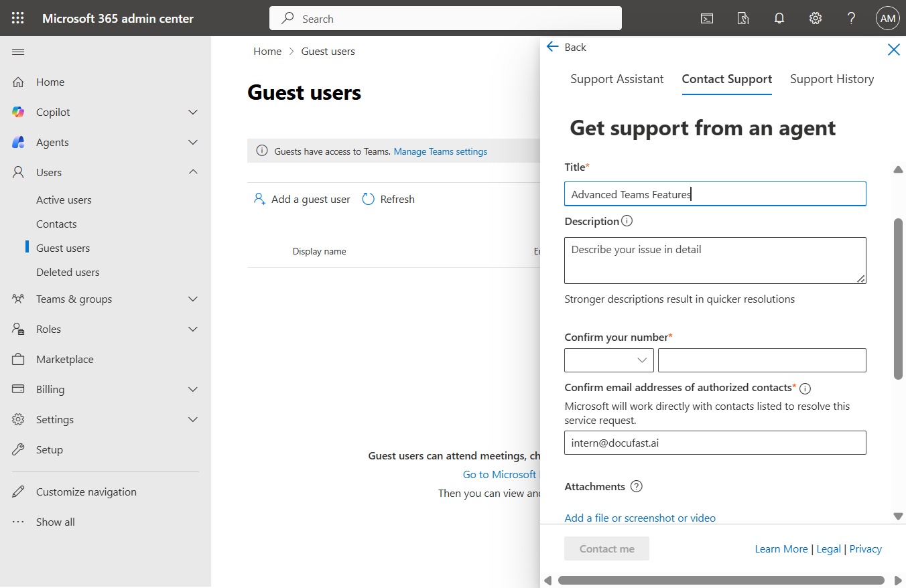Viewport: 906px width, 588px height.
Task: Expand the Roles section chevron
Action: (x=193, y=329)
